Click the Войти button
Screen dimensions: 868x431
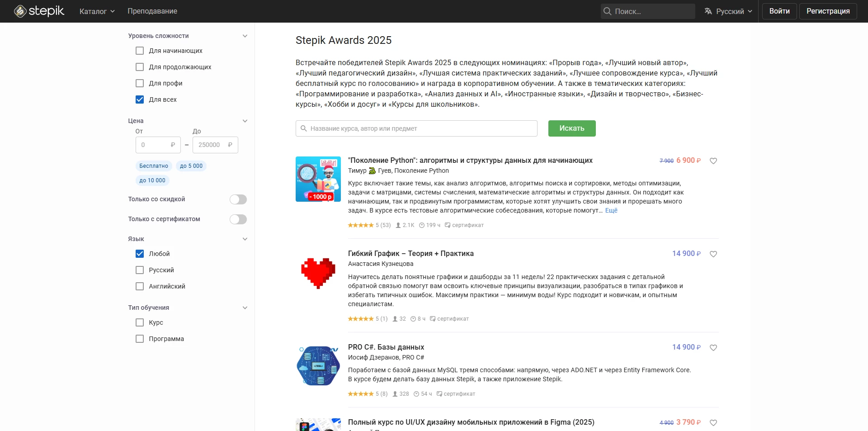tap(779, 11)
